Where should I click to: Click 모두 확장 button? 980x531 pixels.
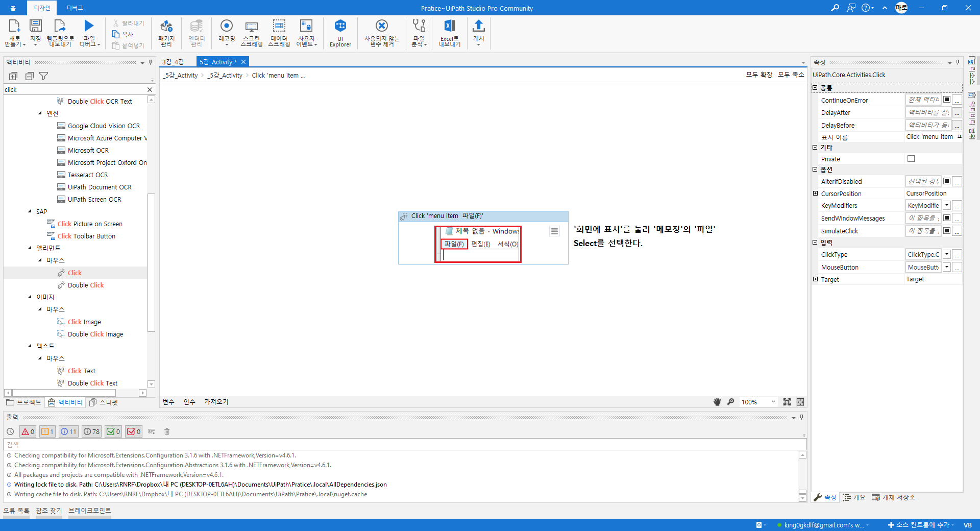coord(759,75)
